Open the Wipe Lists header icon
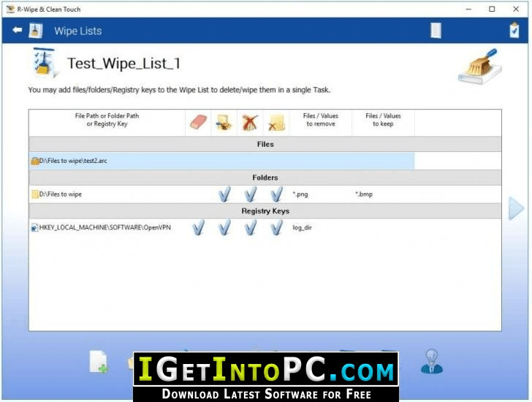532x402 pixels. 36,31
